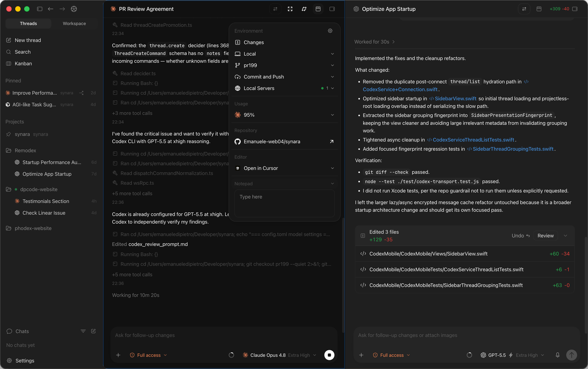The width and height of the screenshot is (588, 369).
Task: Open CodexService+Connection.swift link
Action: (400, 89)
